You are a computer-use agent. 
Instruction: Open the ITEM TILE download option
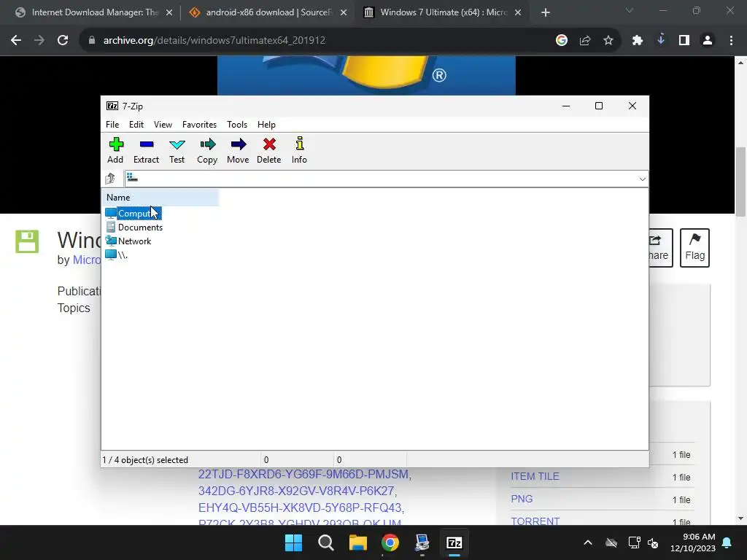[535, 476]
